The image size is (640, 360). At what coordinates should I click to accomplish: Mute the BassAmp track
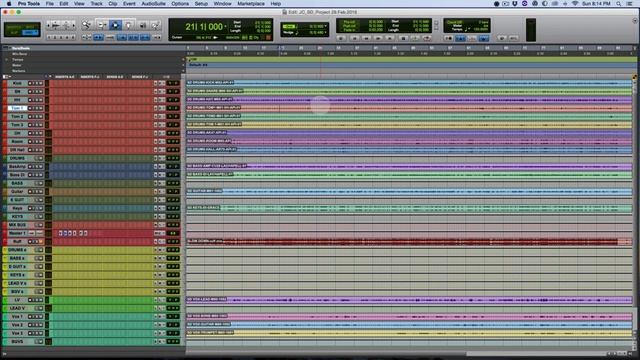click(x=41, y=167)
